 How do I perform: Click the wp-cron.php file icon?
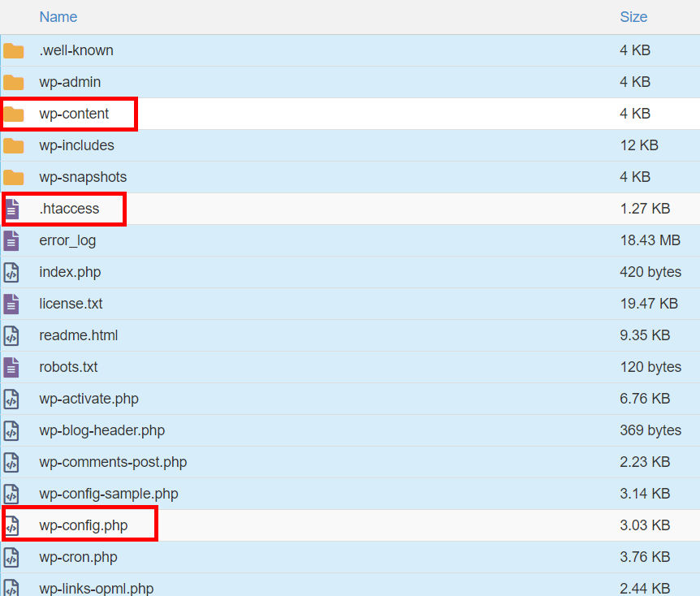pos(11,558)
